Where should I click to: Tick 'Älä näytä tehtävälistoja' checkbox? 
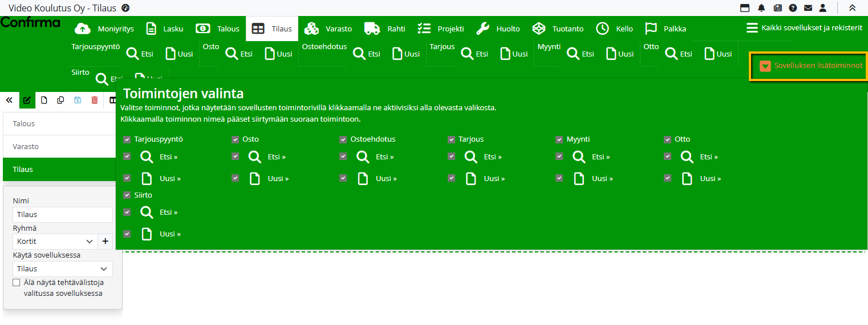click(17, 283)
